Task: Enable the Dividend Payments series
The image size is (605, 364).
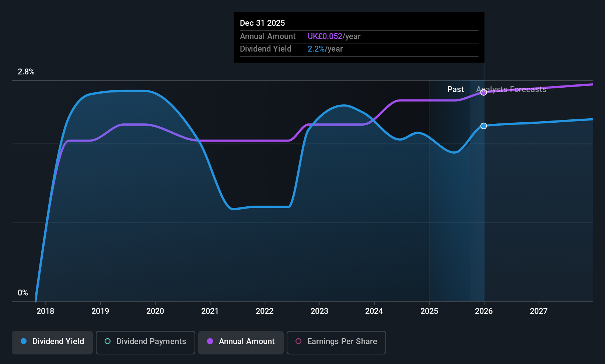Action: point(146,342)
